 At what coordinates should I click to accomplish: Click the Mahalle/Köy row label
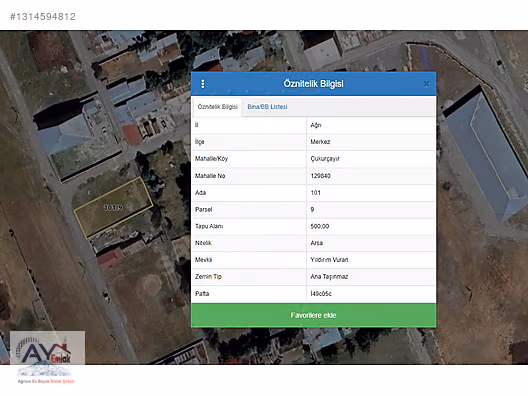pyautogui.click(x=211, y=159)
